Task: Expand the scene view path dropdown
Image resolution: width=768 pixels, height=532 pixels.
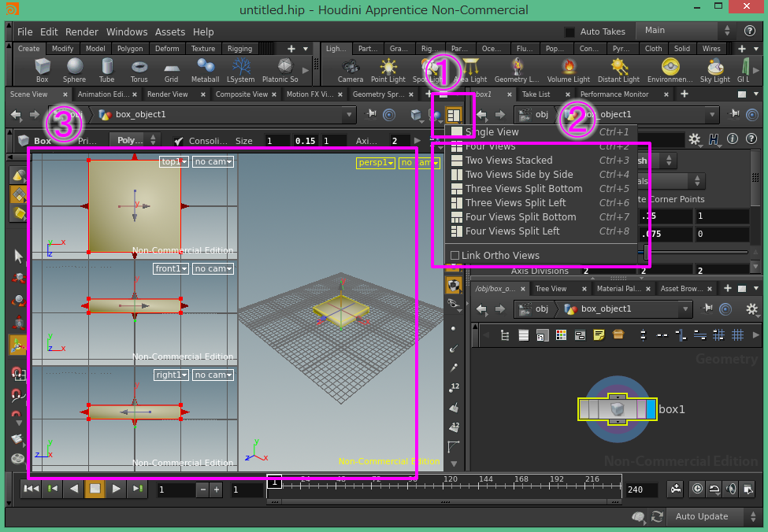Action: (x=349, y=115)
